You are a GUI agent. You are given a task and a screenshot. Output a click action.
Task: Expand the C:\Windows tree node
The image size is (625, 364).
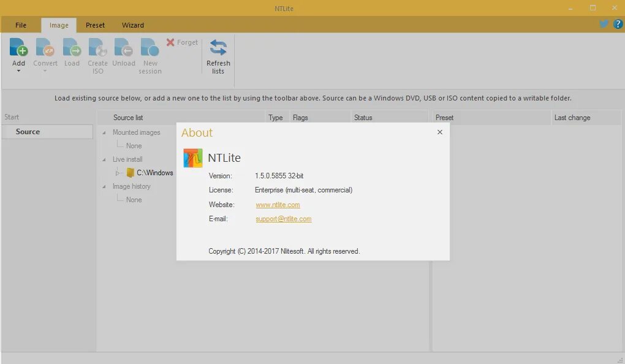(x=117, y=173)
